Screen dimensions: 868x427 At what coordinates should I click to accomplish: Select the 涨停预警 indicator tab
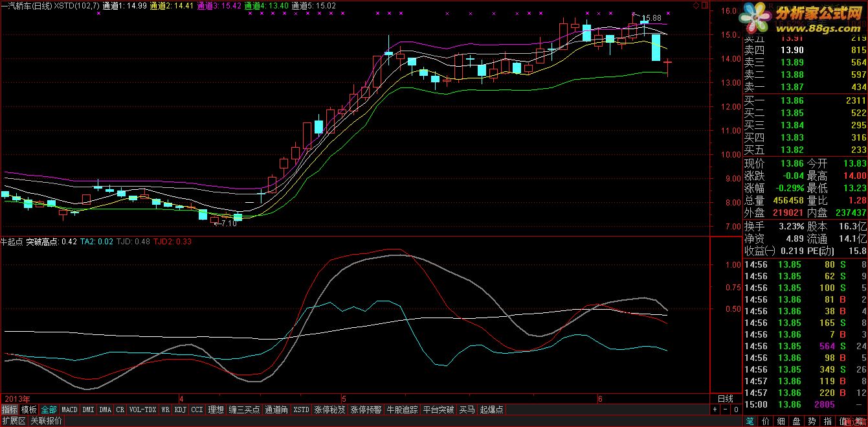click(367, 410)
